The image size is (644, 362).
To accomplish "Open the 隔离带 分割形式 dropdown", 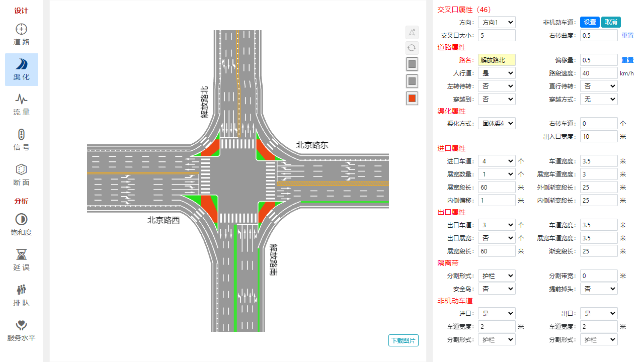I will (497, 276).
